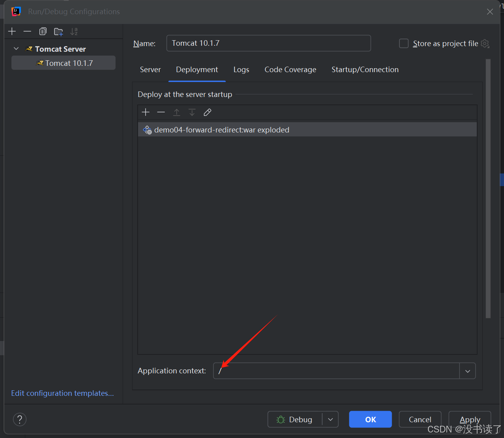Select the Tomcat Server group
The width and height of the screenshot is (504, 438).
60,49
